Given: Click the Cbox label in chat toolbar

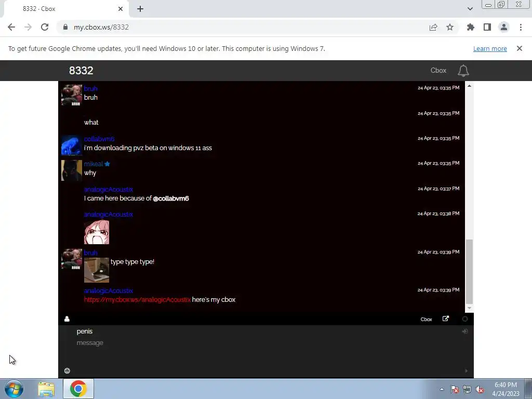Looking at the screenshot, I should coord(426,320).
